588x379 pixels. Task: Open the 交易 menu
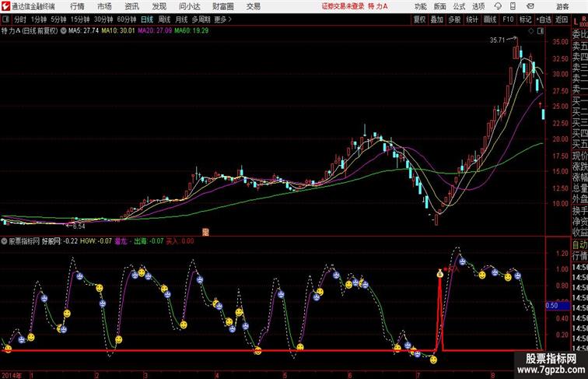(x=253, y=6)
